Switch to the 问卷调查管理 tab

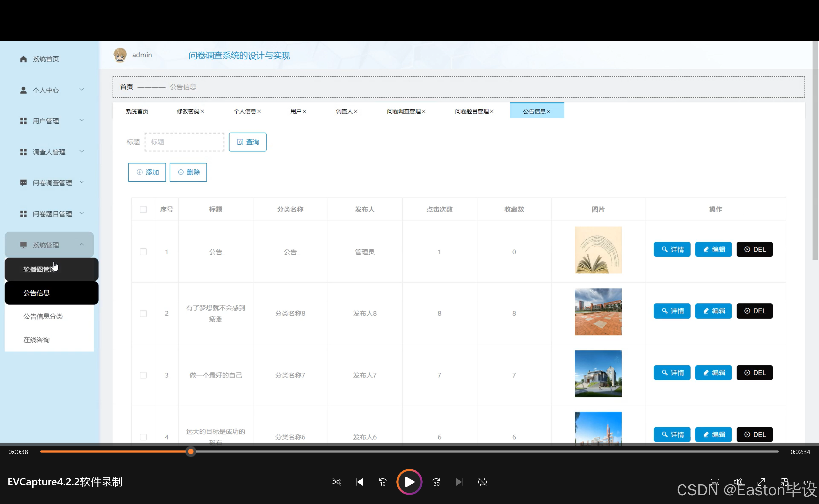(x=404, y=111)
